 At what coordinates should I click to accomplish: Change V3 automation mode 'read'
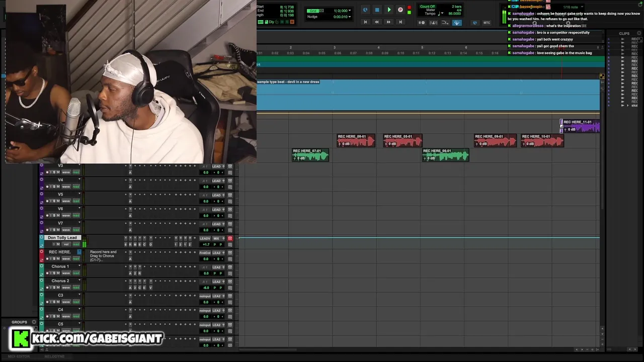pyautogui.click(x=76, y=172)
